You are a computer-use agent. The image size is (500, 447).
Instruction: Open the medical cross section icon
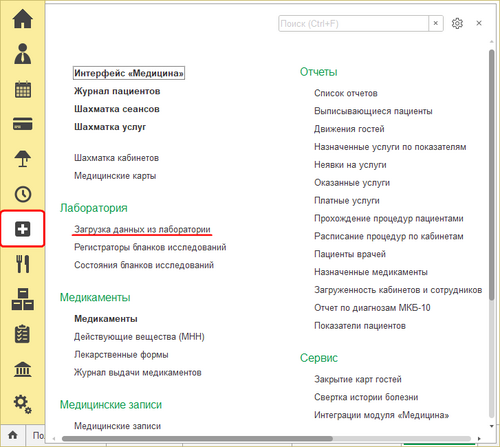[23, 229]
